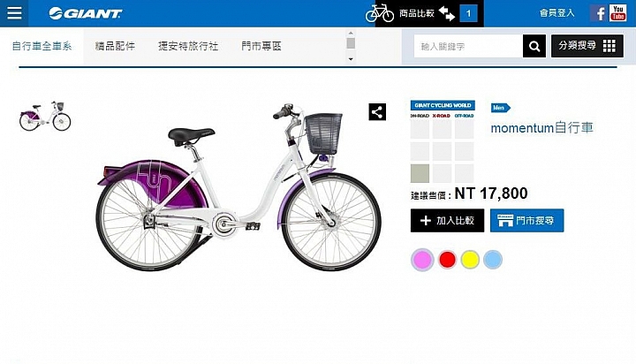Click the 加入比較 button
The image size is (636, 364).
(x=447, y=221)
